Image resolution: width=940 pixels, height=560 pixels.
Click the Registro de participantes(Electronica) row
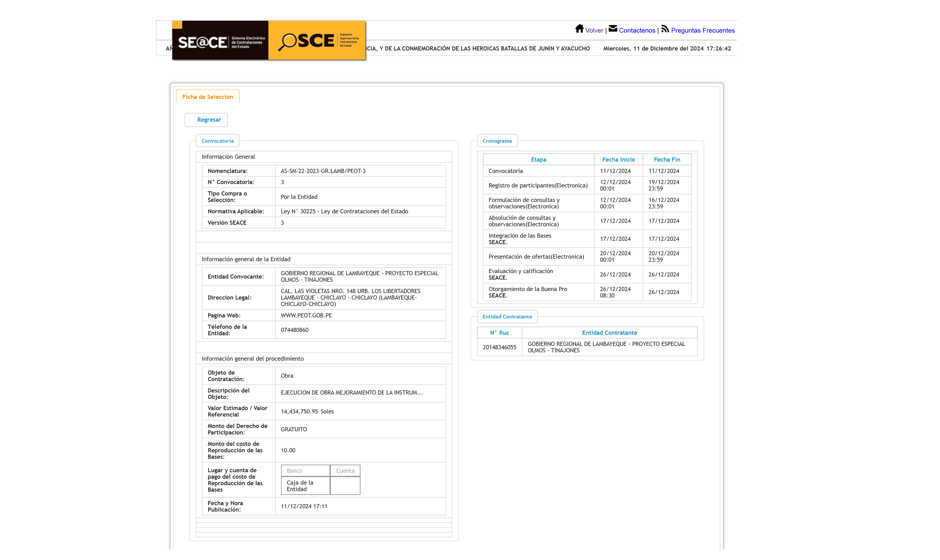tap(587, 186)
